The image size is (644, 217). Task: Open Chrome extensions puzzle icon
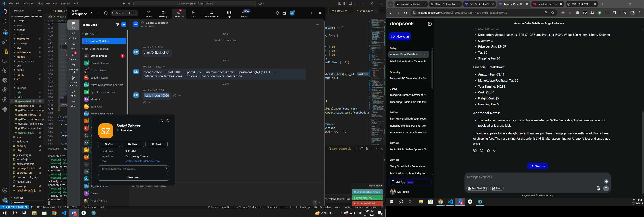click(x=614, y=13)
